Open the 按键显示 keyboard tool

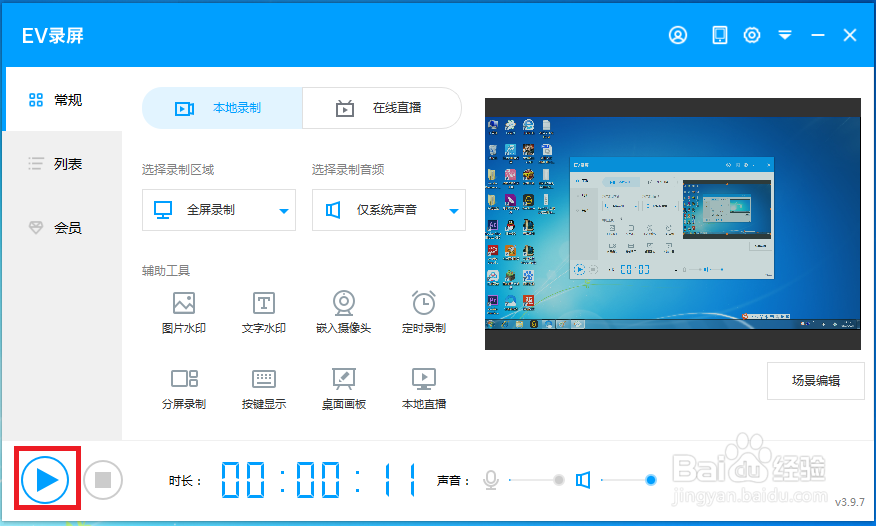(264, 389)
